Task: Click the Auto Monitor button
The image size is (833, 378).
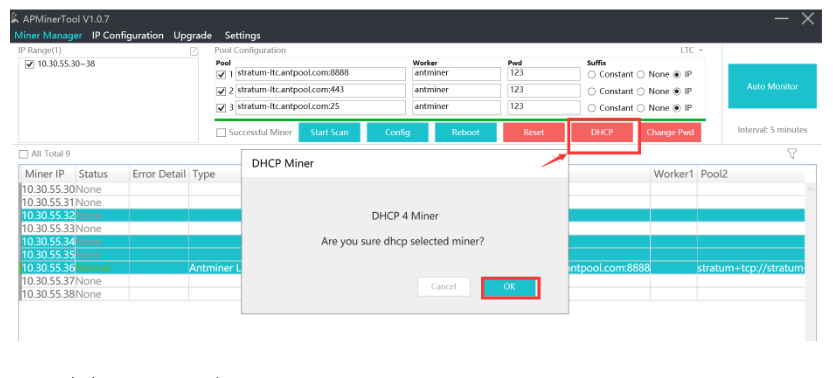Action: pyautogui.click(x=772, y=86)
